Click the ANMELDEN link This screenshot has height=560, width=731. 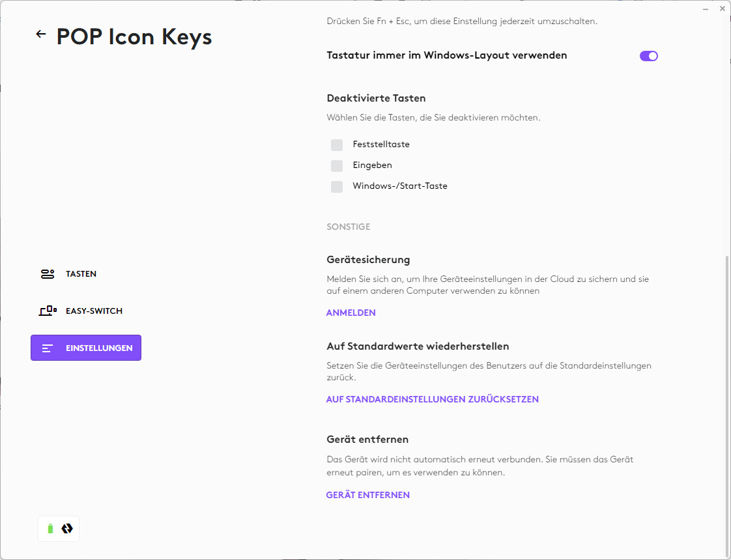pos(351,313)
